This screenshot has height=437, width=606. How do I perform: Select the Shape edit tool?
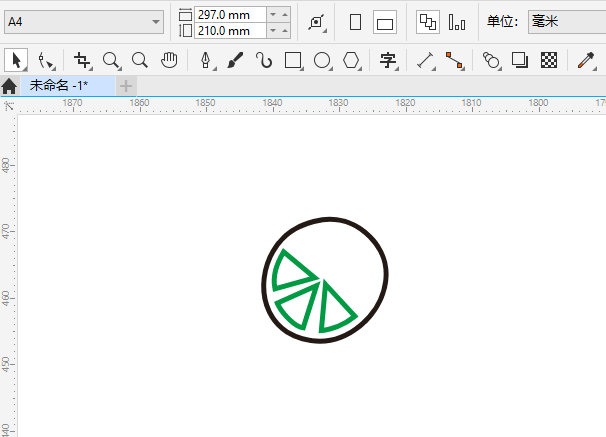(46, 61)
